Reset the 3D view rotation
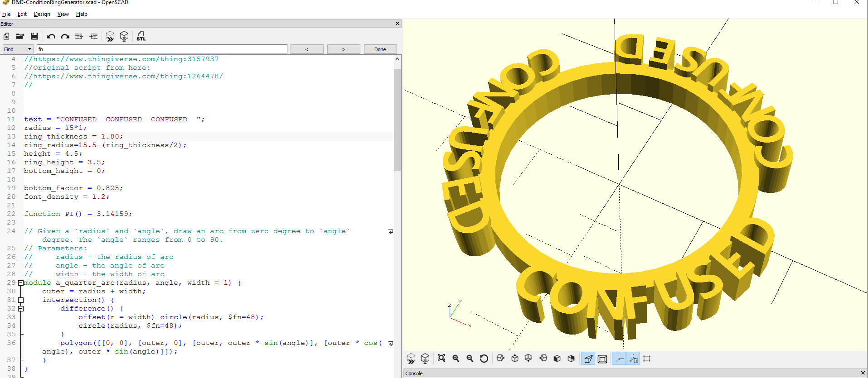 484,359
